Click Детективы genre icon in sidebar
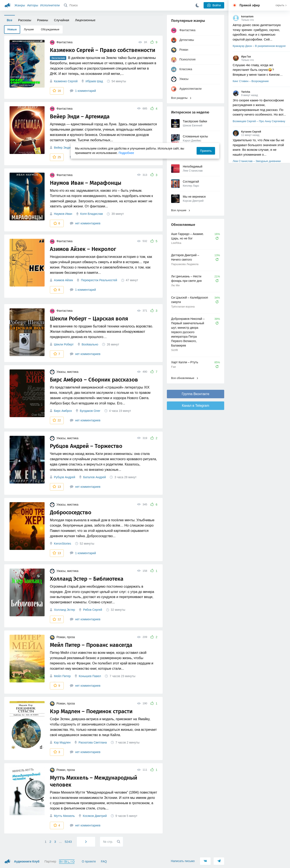Image resolution: width=290 pixels, height=868 pixels. [174, 40]
